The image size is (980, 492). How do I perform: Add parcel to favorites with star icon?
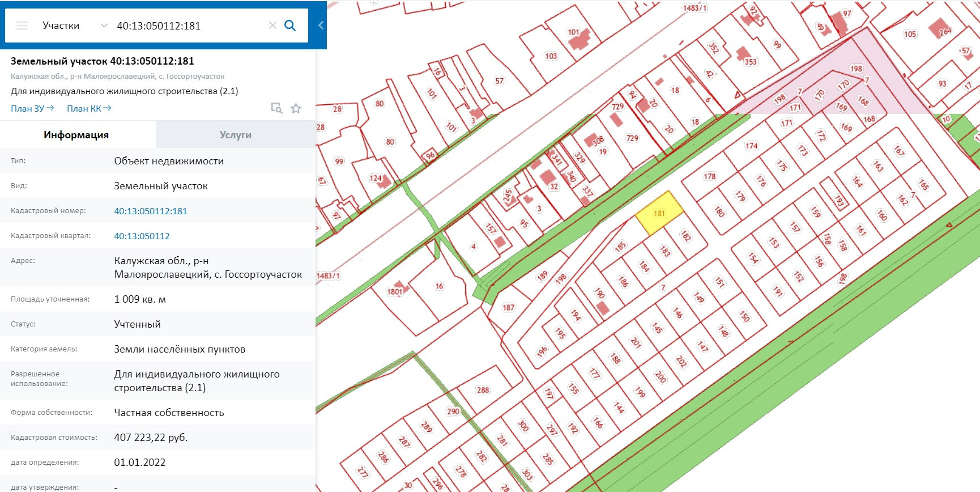pyautogui.click(x=296, y=108)
